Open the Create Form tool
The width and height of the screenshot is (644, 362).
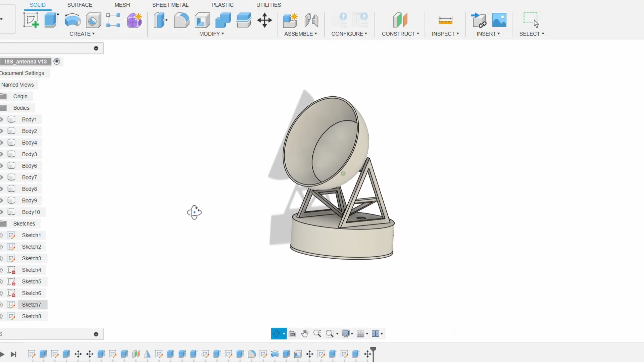134,20
